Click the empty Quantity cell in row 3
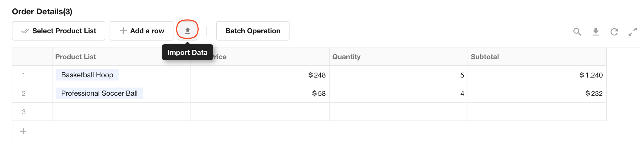This screenshot has height=154, width=644. point(398,112)
